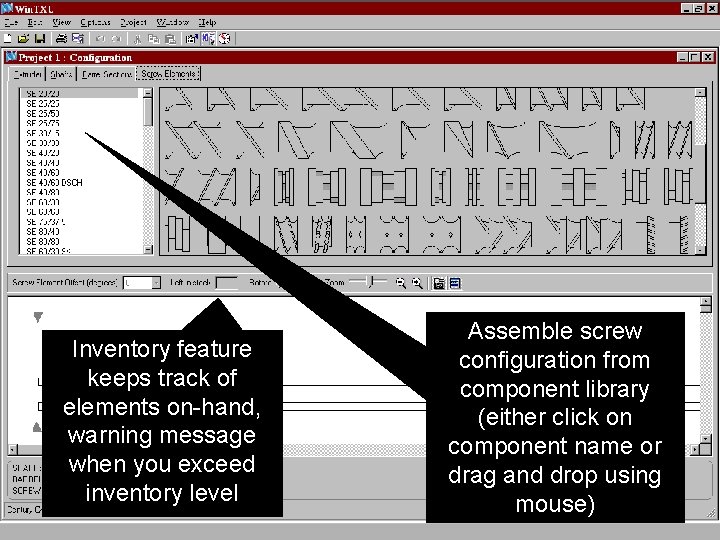Image resolution: width=720 pixels, height=540 pixels.
Task: Open the Options menu
Action: 96,22
